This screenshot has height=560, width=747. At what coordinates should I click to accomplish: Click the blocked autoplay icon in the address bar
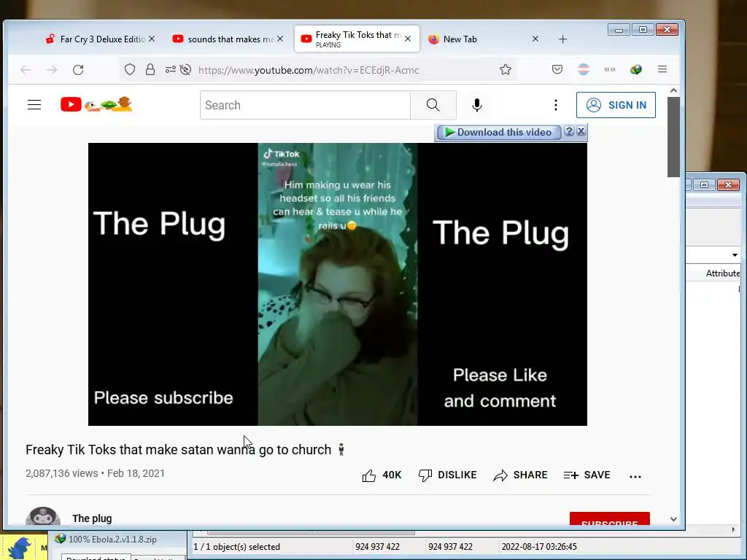185,70
